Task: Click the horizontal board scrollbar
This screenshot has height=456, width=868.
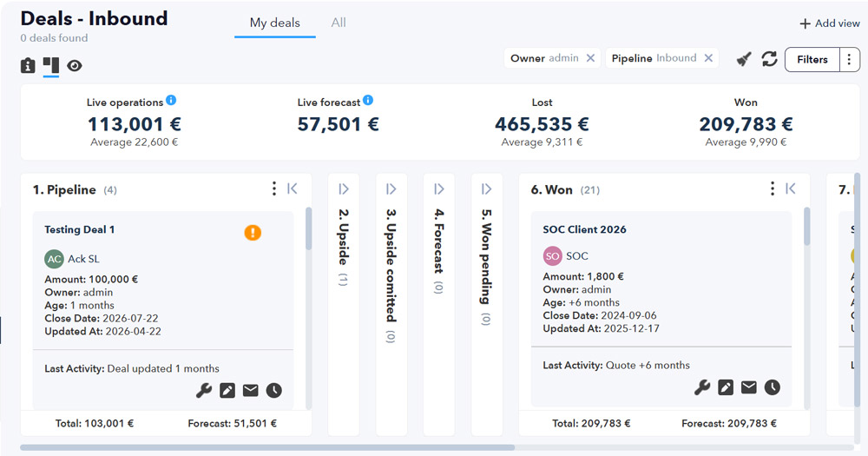Action: coord(267,447)
